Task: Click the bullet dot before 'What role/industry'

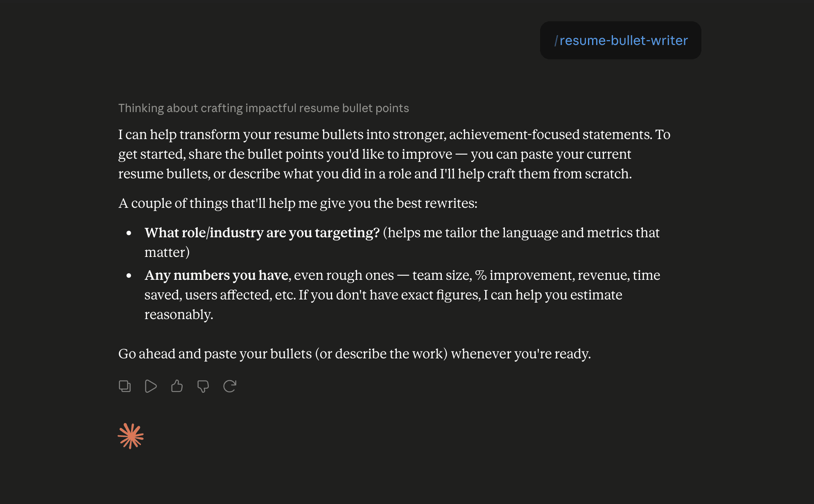Action: click(x=129, y=233)
